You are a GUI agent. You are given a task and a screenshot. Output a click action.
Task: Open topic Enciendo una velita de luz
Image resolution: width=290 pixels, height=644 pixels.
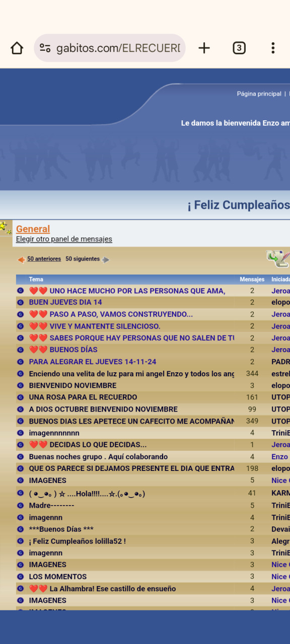coord(131,374)
